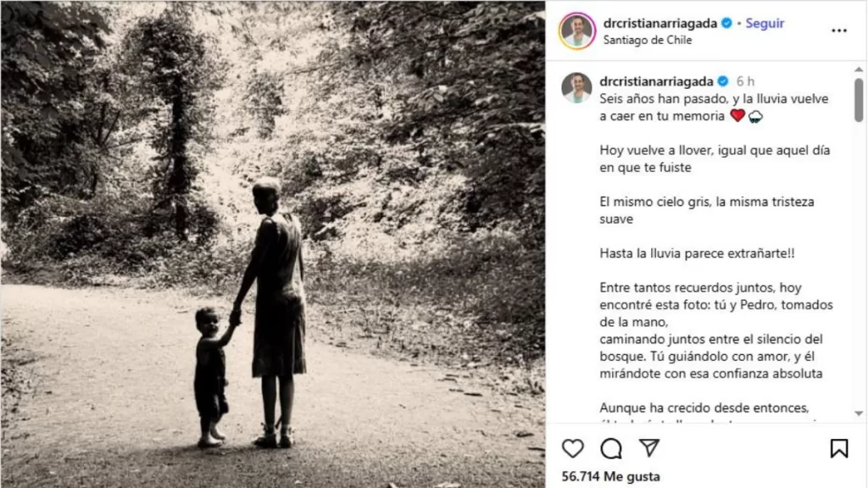868x488 pixels.
Task: Like the post with the heart icon
Action: click(x=573, y=448)
